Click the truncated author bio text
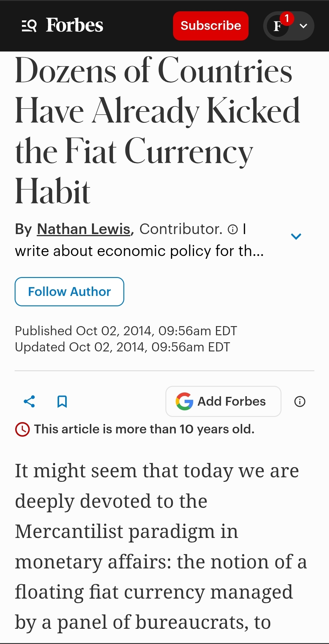Image resolution: width=329 pixels, height=644 pixels. coord(139,251)
